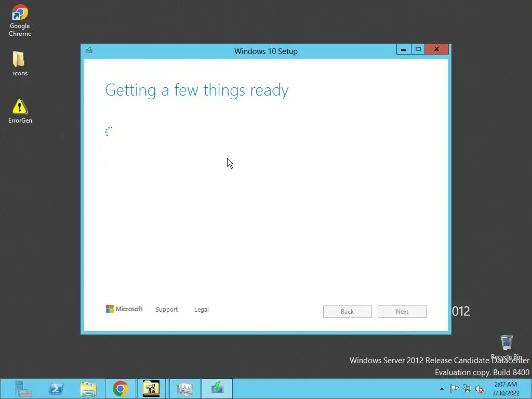Open the monitor app in taskbar

click(x=185, y=389)
